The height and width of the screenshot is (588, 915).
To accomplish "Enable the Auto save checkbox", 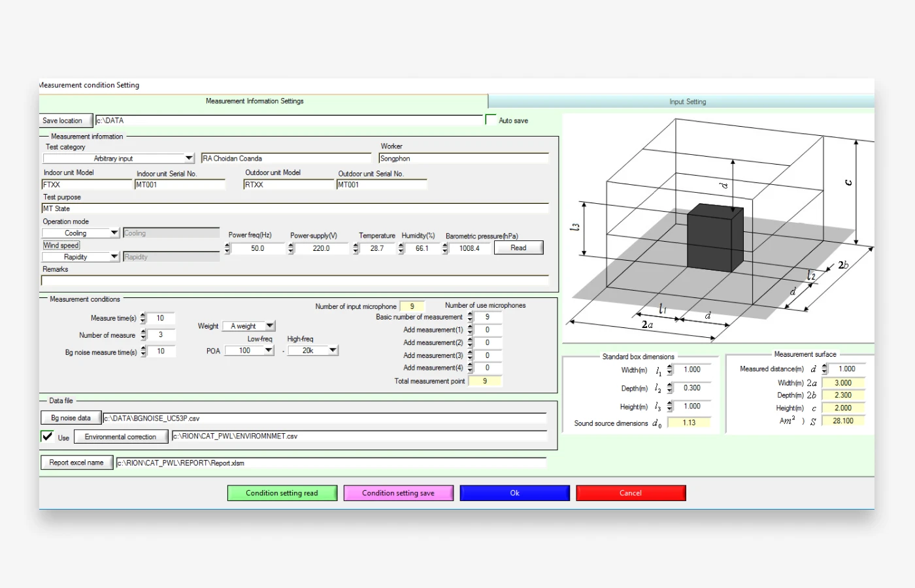I will pos(491,120).
